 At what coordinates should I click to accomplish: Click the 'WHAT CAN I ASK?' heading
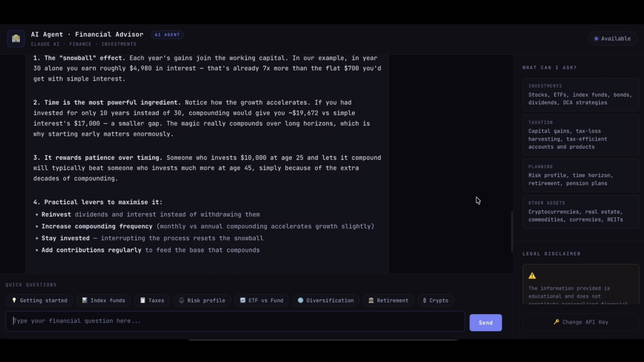click(x=549, y=68)
